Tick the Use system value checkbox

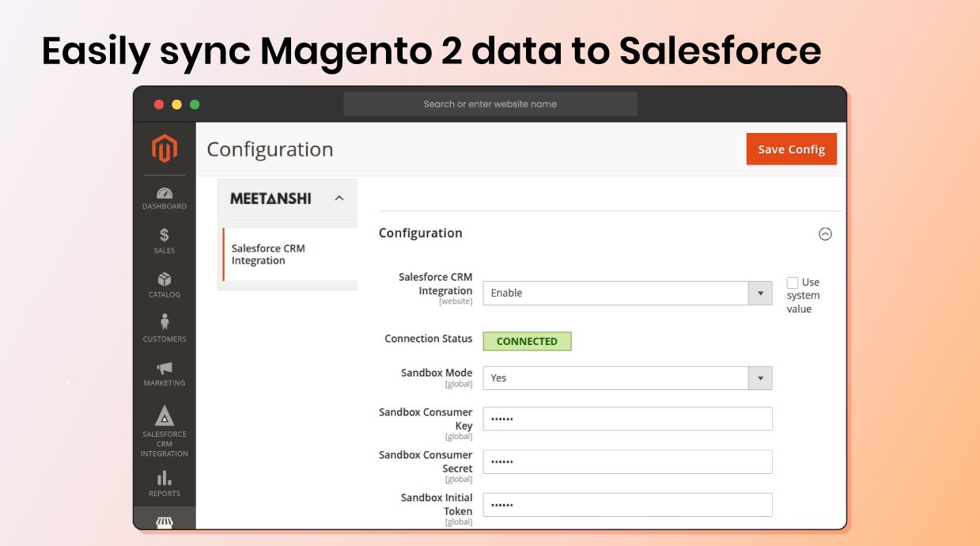tap(793, 282)
